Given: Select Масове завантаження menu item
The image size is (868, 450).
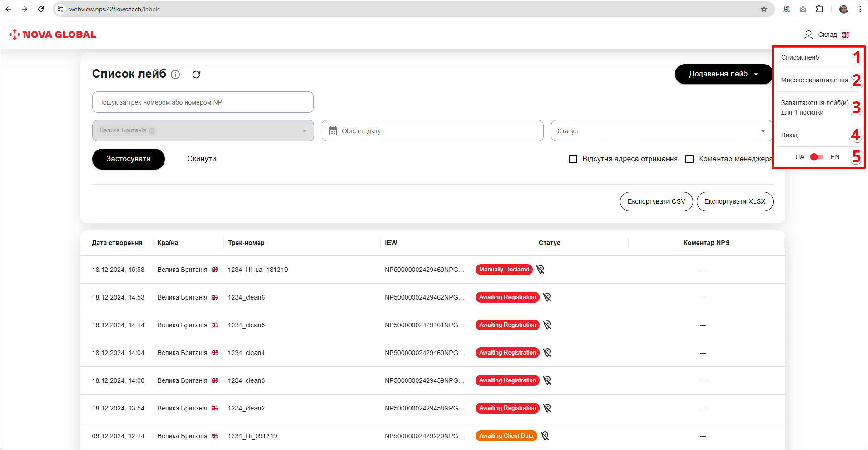Looking at the screenshot, I should coord(814,80).
